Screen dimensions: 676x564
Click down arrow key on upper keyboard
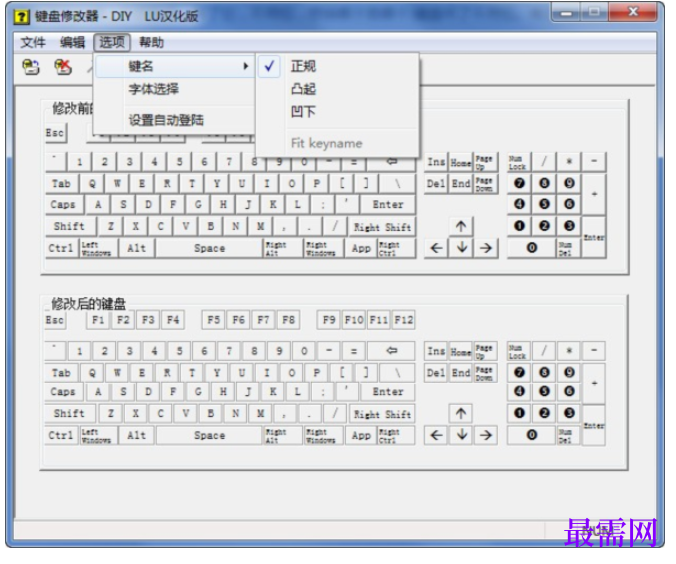click(461, 248)
